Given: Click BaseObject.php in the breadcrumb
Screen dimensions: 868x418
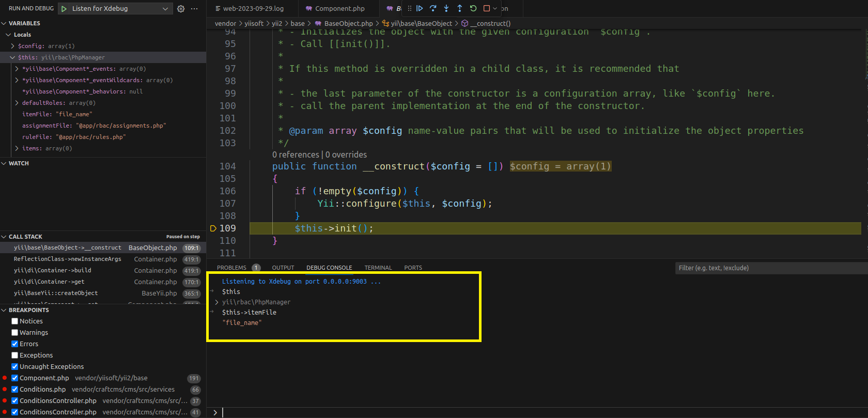Looking at the screenshot, I should [x=349, y=23].
